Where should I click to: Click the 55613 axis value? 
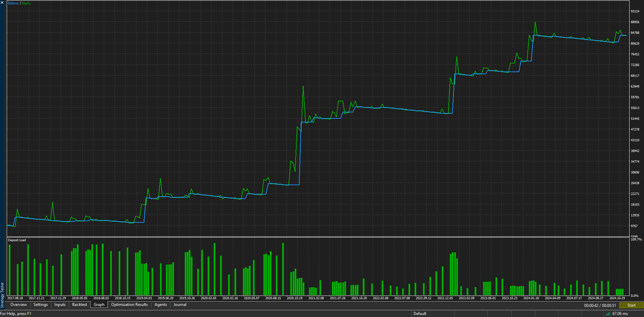tap(635, 108)
